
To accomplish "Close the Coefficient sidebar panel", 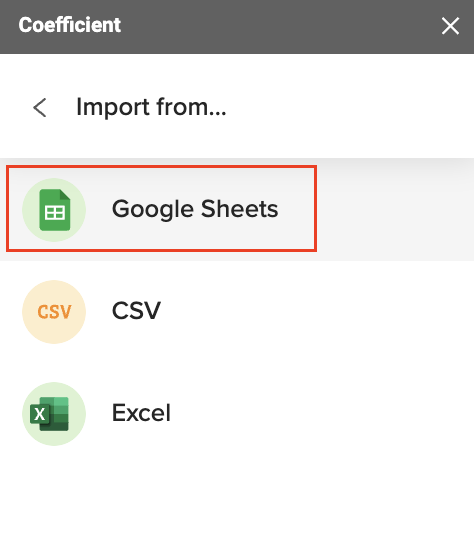I will pos(450,26).
